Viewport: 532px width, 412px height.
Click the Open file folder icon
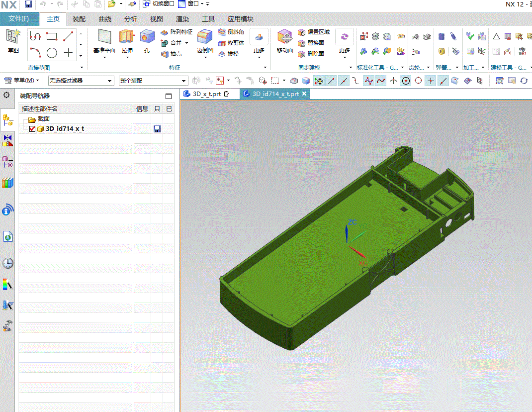[111, 4]
